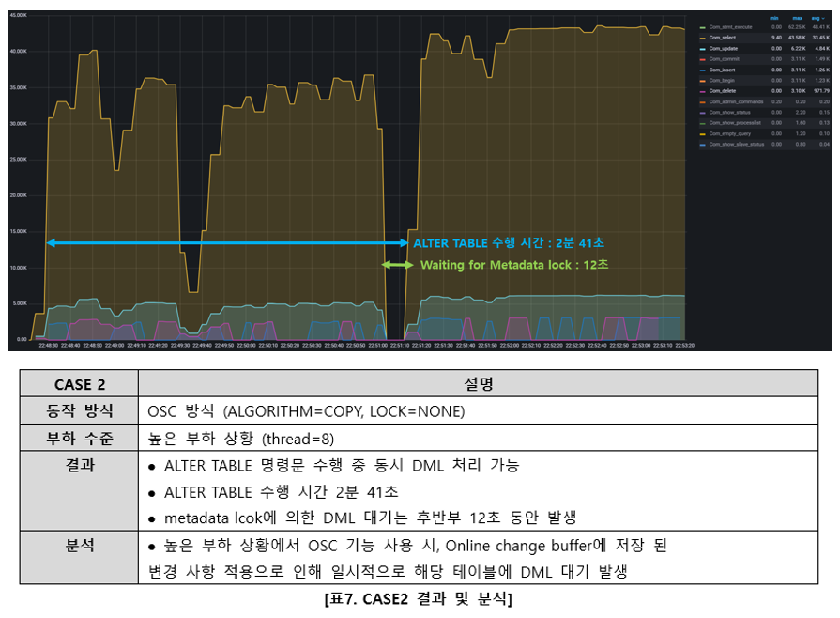Click the Com_empty_query legend color swatch
This screenshot has width=840, height=618.
pos(702,134)
